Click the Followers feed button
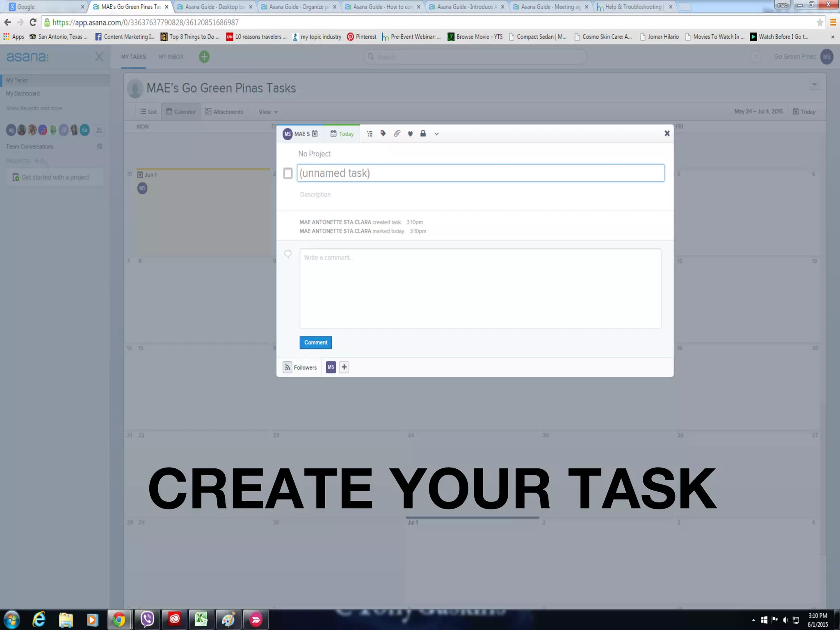Screen dimensions: 840x630 (x=301, y=367)
